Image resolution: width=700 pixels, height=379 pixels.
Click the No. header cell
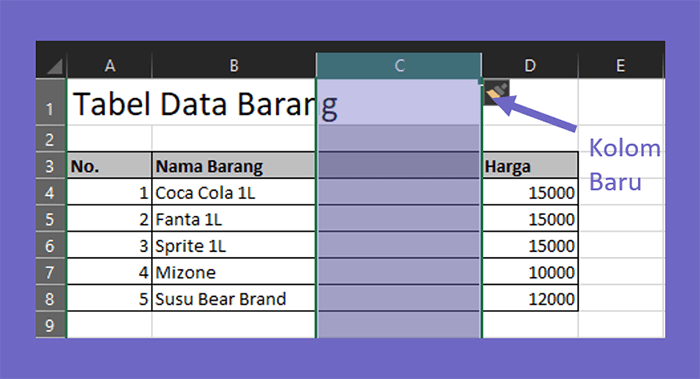click(110, 166)
